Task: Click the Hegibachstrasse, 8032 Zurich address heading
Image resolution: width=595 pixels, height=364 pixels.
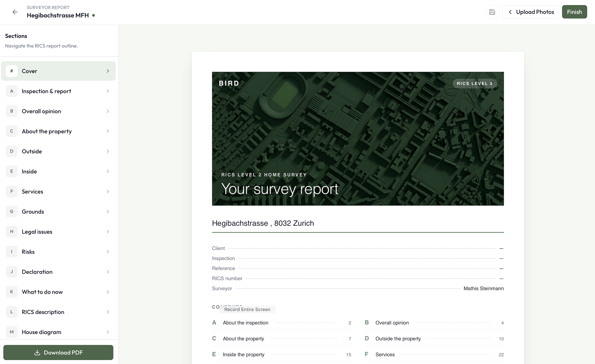Action: tap(263, 223)
